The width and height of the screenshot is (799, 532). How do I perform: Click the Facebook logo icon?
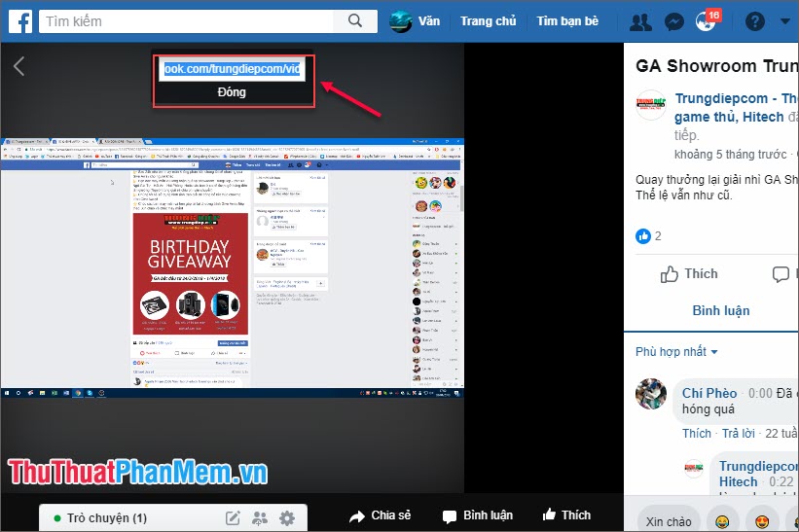[x=20, y=21]
